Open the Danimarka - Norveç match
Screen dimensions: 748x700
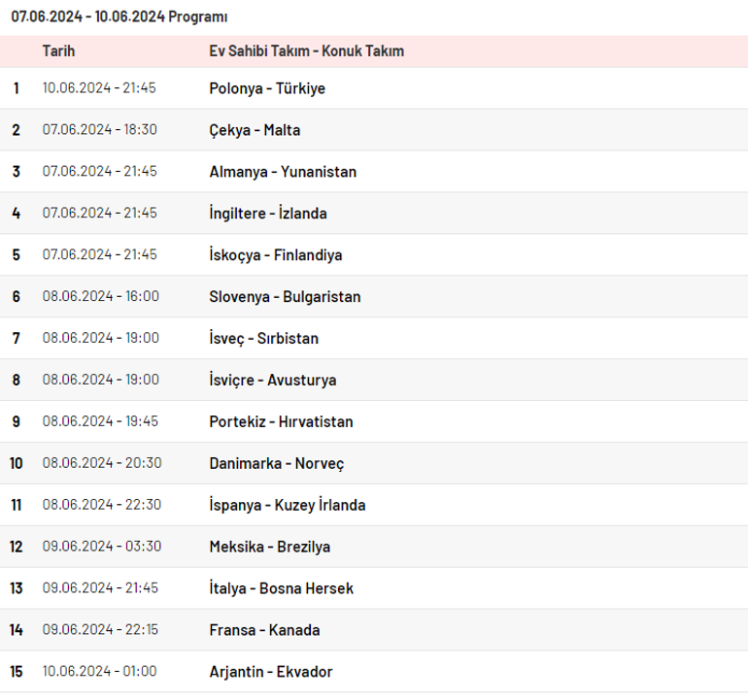(374, 463)
